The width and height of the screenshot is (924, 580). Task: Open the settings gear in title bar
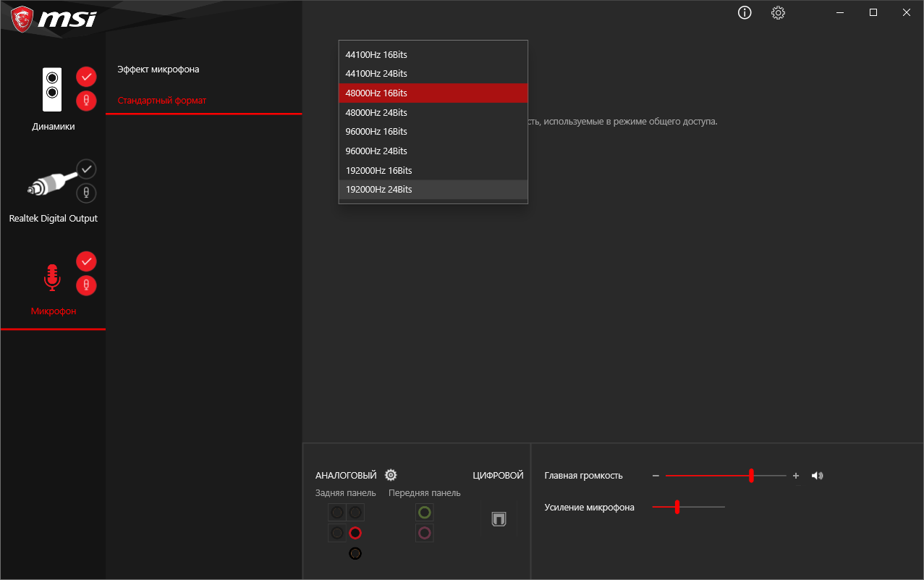tap(778, 13)
